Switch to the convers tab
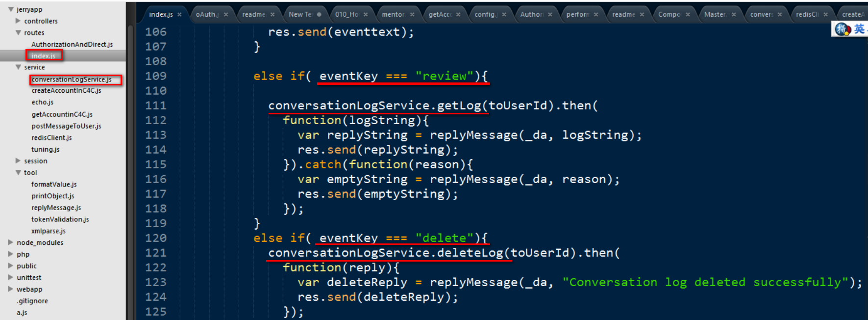This screenshot has width=868, height=320. [762, 15]
